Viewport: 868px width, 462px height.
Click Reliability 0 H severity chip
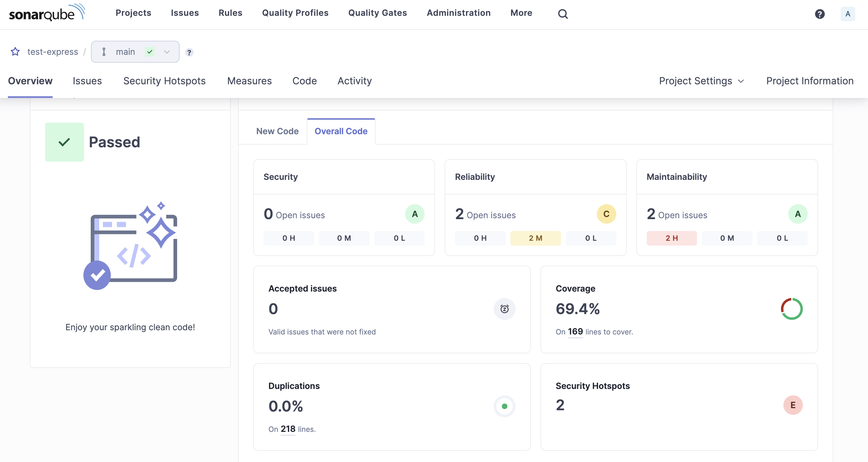(x=480, y=238)
